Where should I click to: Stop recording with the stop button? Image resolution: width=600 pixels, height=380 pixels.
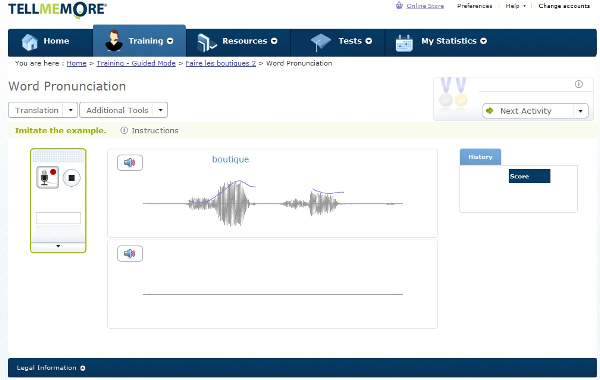pos(72,178)
